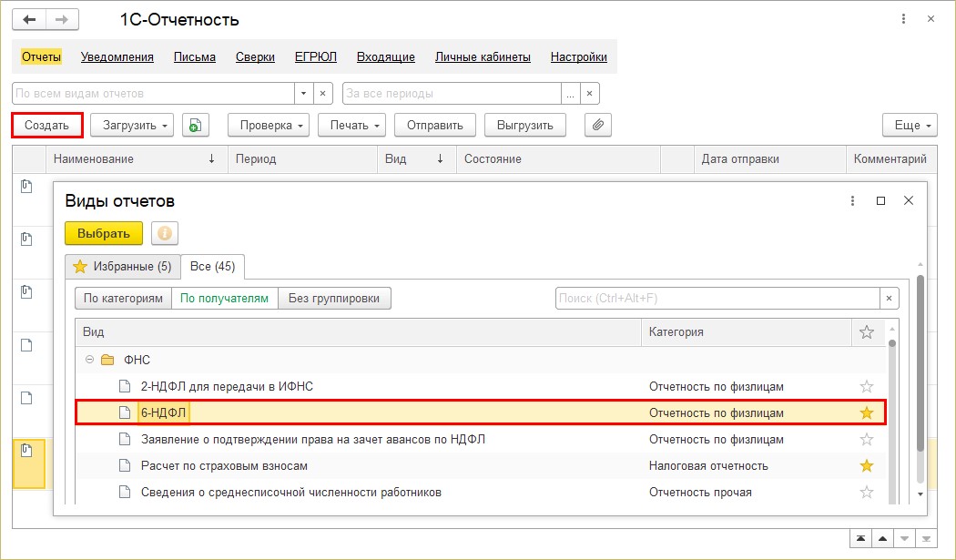Jump to first row with top arrow button
The height and width of the screenshot is (560, 956).
(860, 538)
